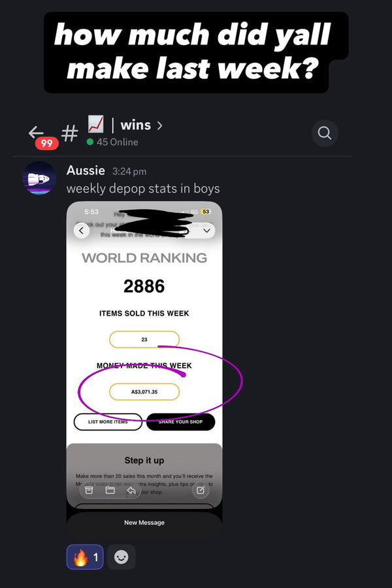Open the channel search magnifier icon
The width and height of the screenshot is (392, 588).
[325, 133]
